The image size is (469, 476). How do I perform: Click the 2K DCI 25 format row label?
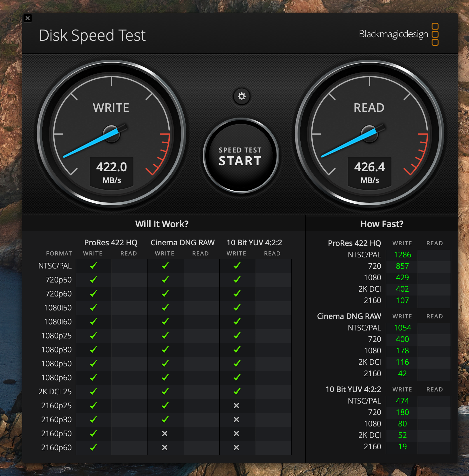pyautogui.click(x=55, y=391)
